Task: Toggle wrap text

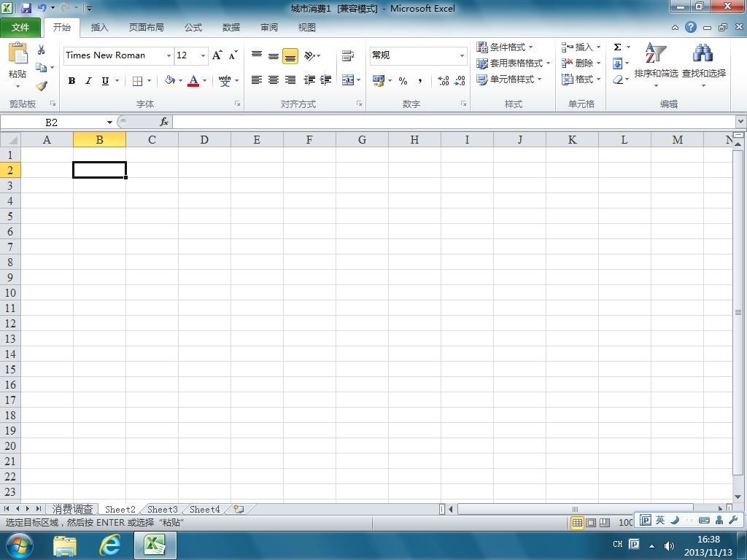Action: click(348, 55)
